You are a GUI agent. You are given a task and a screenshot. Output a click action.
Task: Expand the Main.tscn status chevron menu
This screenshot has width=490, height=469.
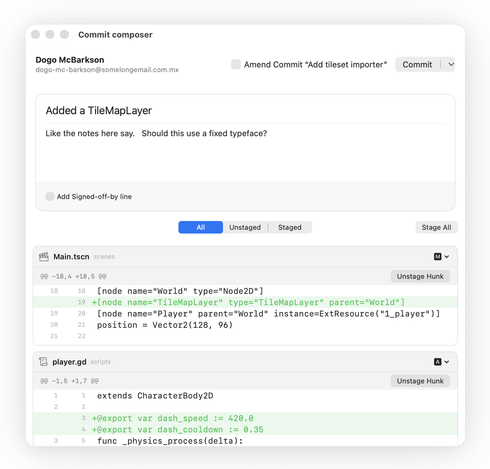point(447,256)
